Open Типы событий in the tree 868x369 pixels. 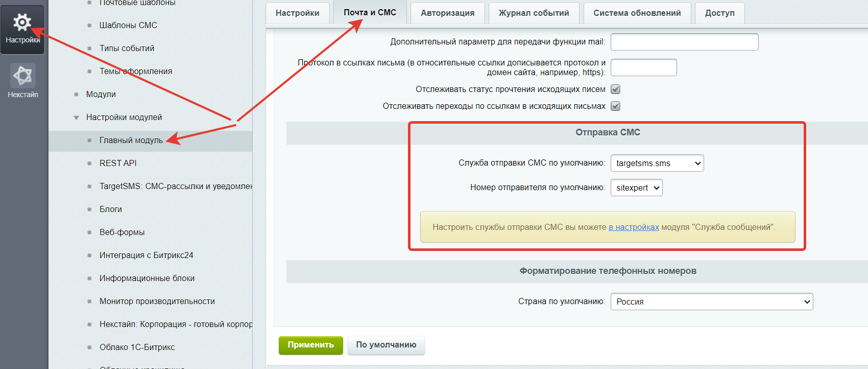click(x=127, y=48)
